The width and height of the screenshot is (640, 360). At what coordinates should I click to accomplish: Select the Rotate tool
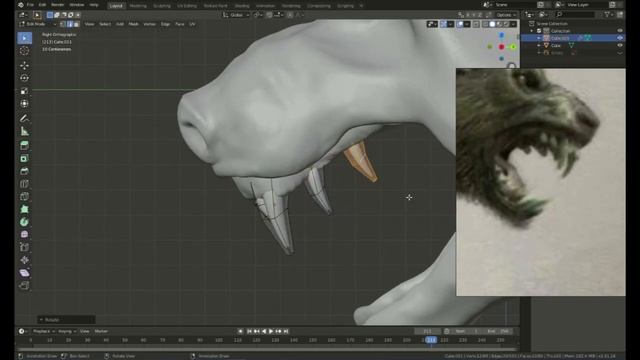click(x=24, y=78)
